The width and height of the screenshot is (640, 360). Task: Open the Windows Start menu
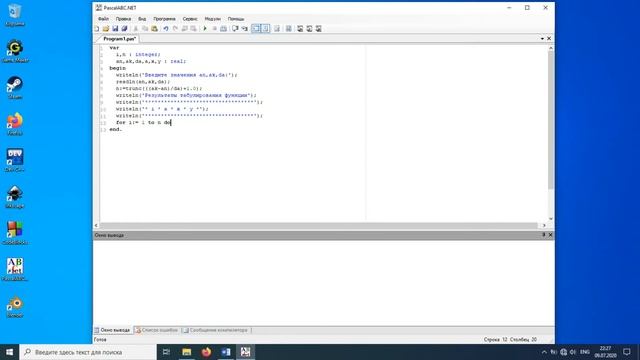[9, 352]
